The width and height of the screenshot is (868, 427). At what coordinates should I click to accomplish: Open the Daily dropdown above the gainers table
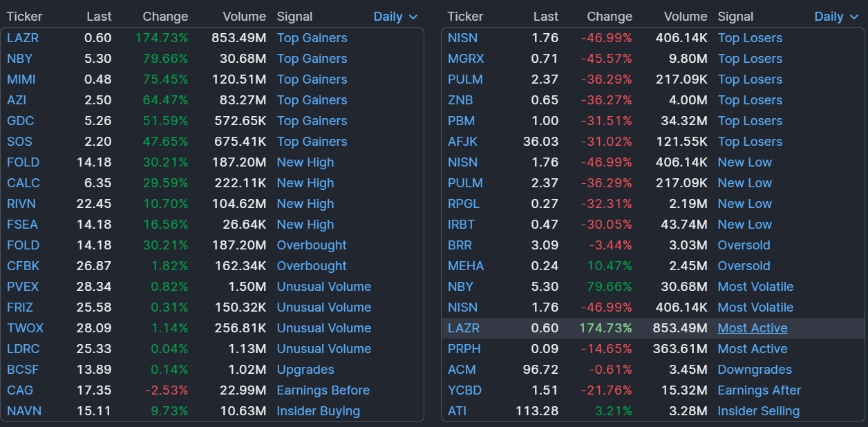[395, 17]
